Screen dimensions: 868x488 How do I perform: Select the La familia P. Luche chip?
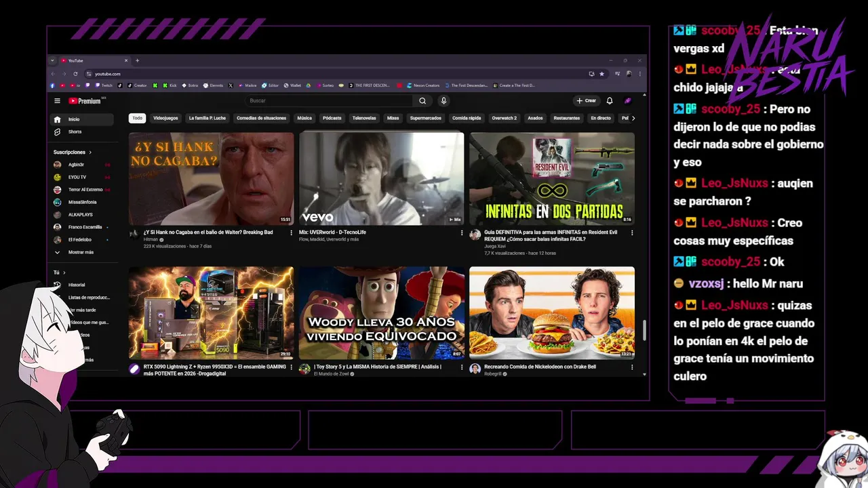pos(208,118)
